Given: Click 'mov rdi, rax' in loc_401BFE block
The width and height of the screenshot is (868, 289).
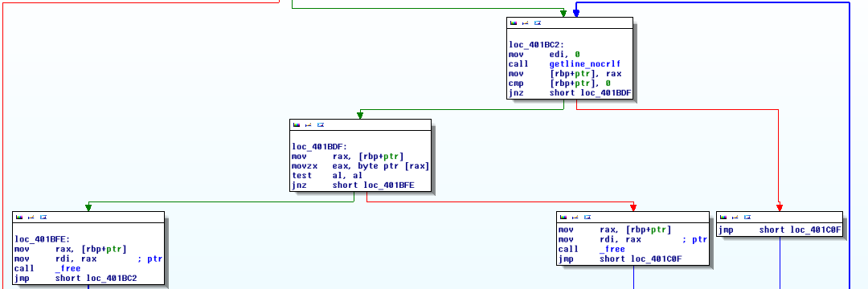Looking at the screenshot, I should coord(55,258).
